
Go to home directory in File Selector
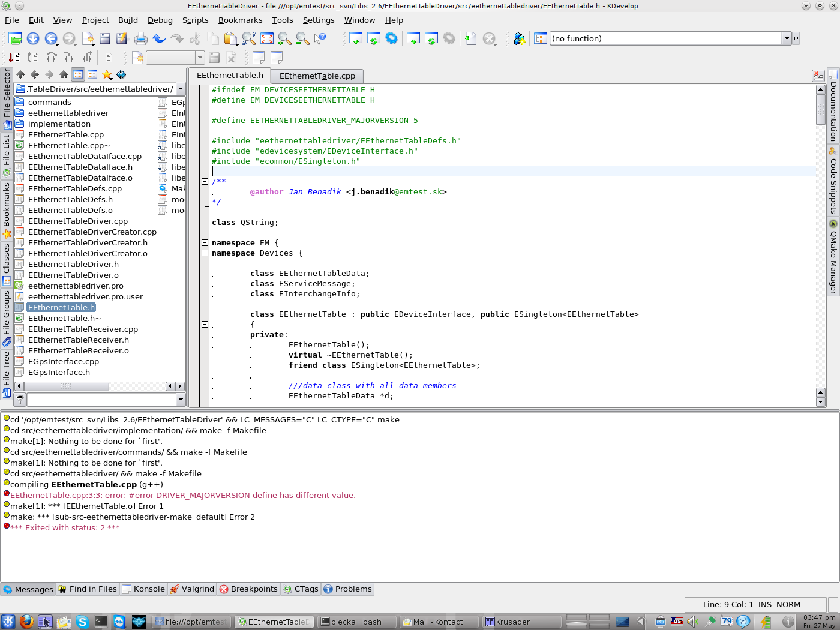[64, 74]
